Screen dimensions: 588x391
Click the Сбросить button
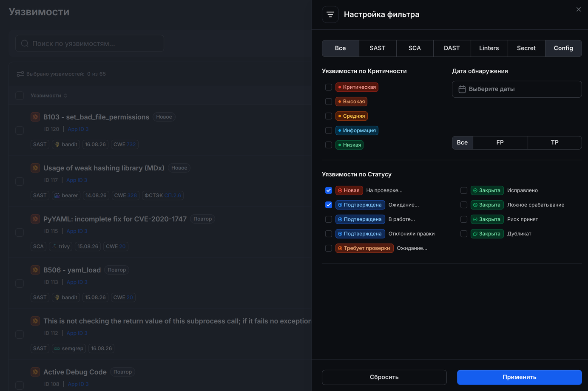click(384, 377)
